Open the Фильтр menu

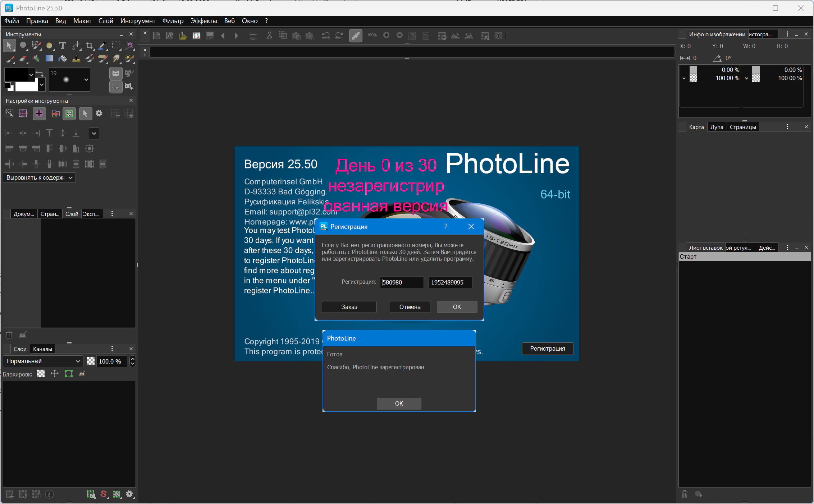(x=173, y=21)
